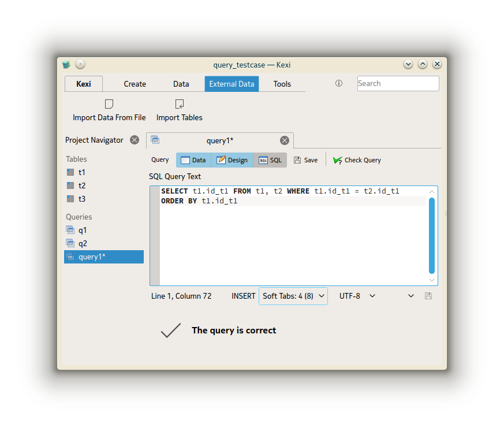Image resolution: width=504 pixels, height=427 pixels.
Task: Open the Create tab
Action: tap(135, 84)
